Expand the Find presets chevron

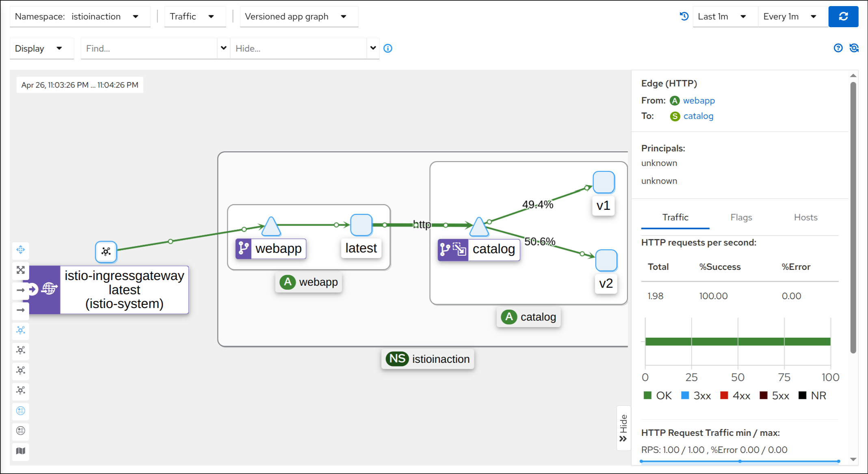click(x=223, y=48)
